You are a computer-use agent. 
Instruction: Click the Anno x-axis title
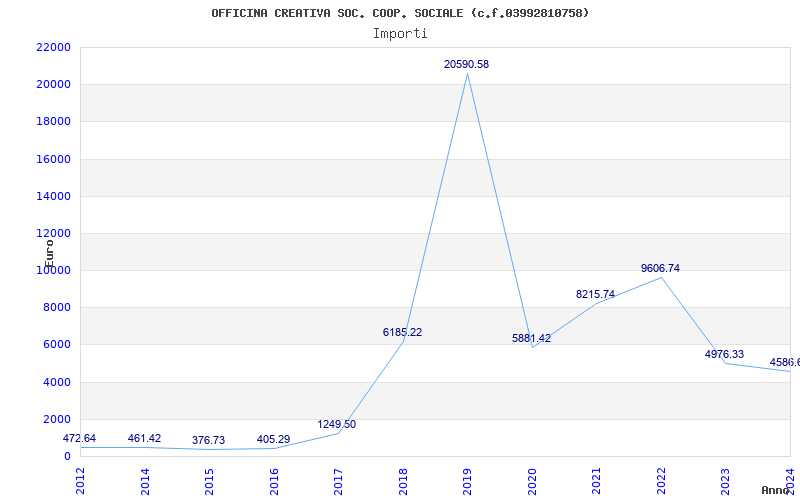776,490
